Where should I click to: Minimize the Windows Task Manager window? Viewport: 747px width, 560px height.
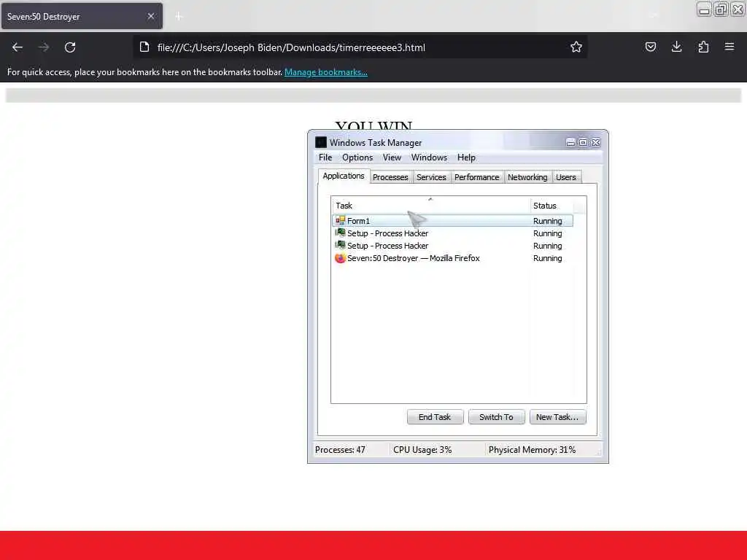tap(570, 142)
